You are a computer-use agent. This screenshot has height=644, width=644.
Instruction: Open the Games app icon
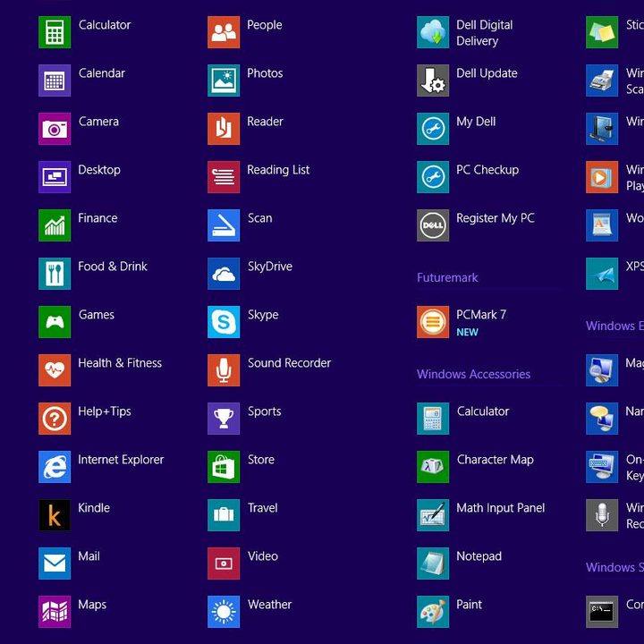click(55, 322)
